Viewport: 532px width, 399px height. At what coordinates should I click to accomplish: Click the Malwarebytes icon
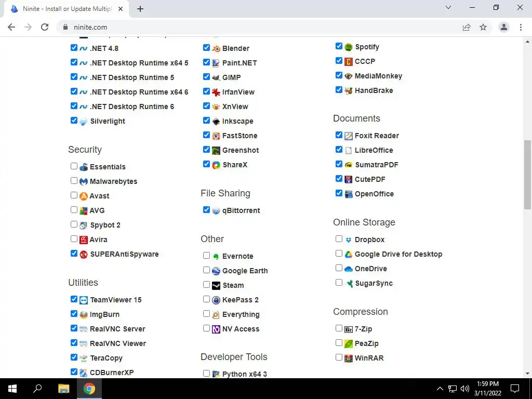[x=84, y=181]
